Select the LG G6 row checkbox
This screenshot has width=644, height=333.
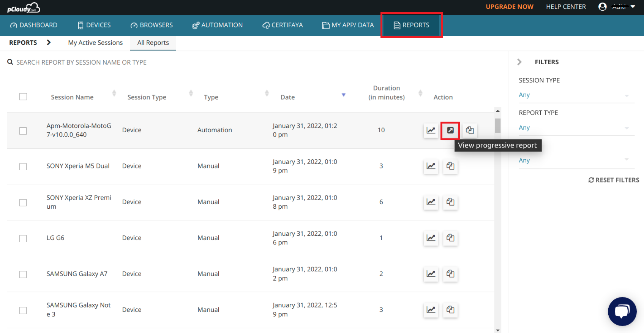23,238
